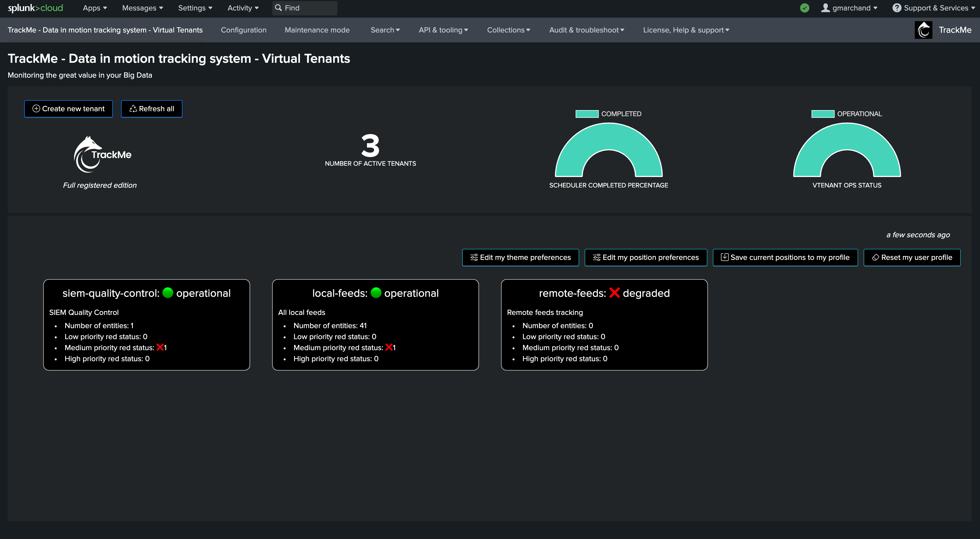Click the green dot on local-feeds card
This screenshot has height=539, width=980.
(x=376, y=293)
